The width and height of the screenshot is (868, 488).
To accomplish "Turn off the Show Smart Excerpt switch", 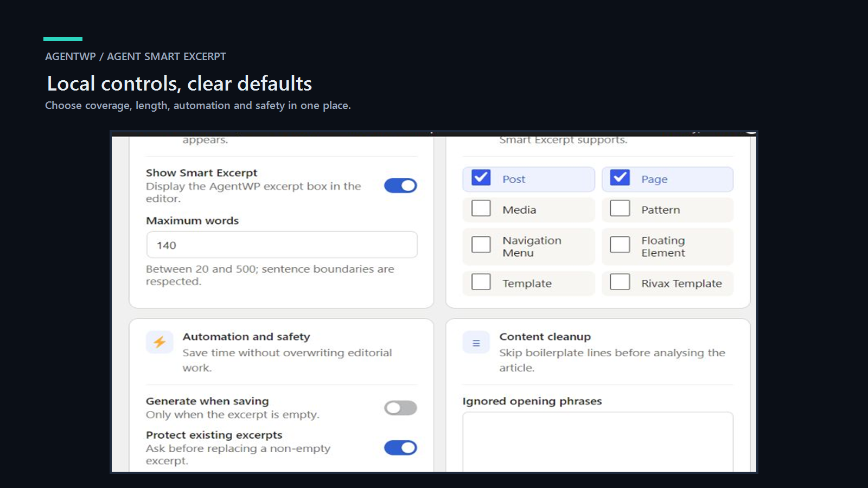I will (400, 185).
